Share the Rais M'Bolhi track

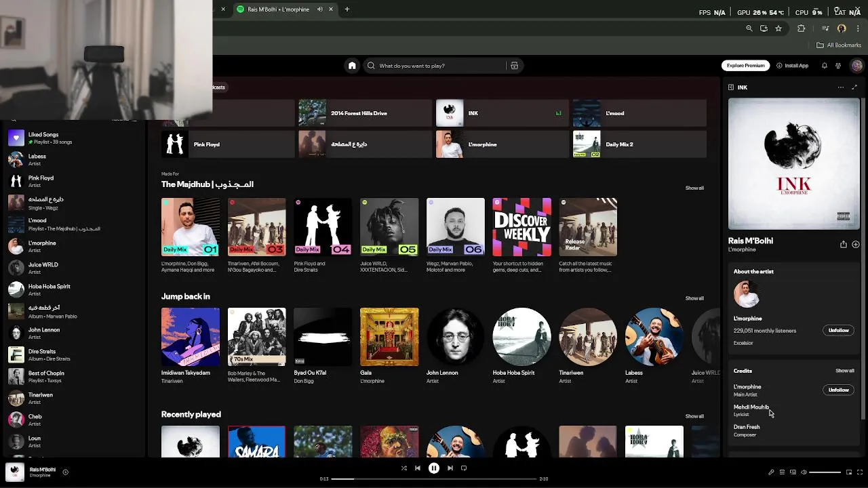click(x=844, y=245)
